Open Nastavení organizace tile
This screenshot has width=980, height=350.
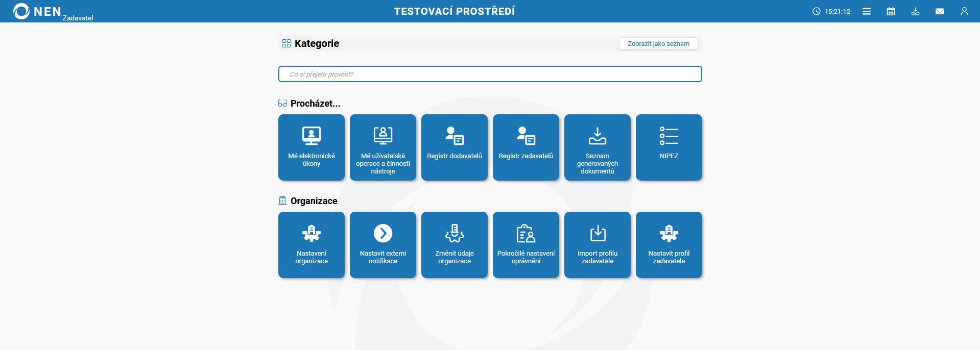click(x=312, y=245)
